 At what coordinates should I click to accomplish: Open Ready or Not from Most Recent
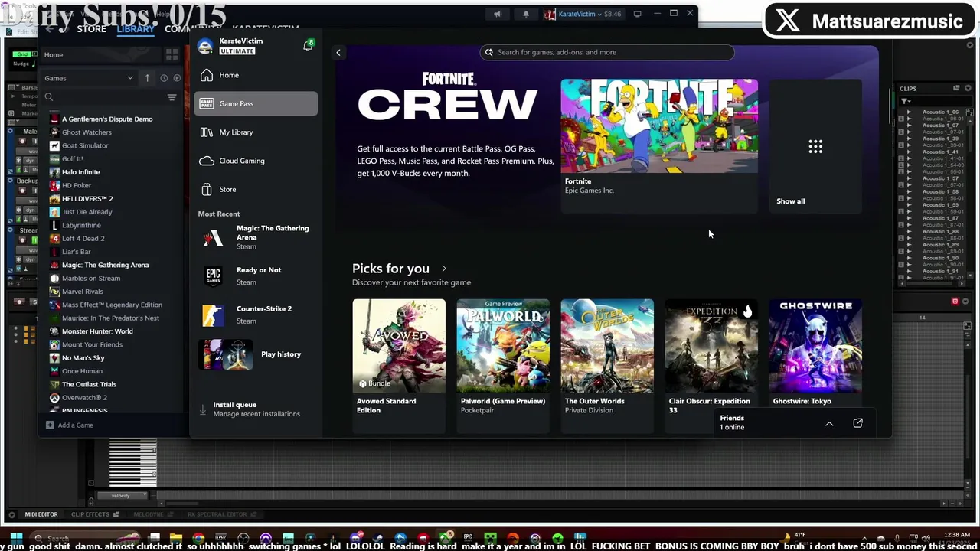pos(256,275)
